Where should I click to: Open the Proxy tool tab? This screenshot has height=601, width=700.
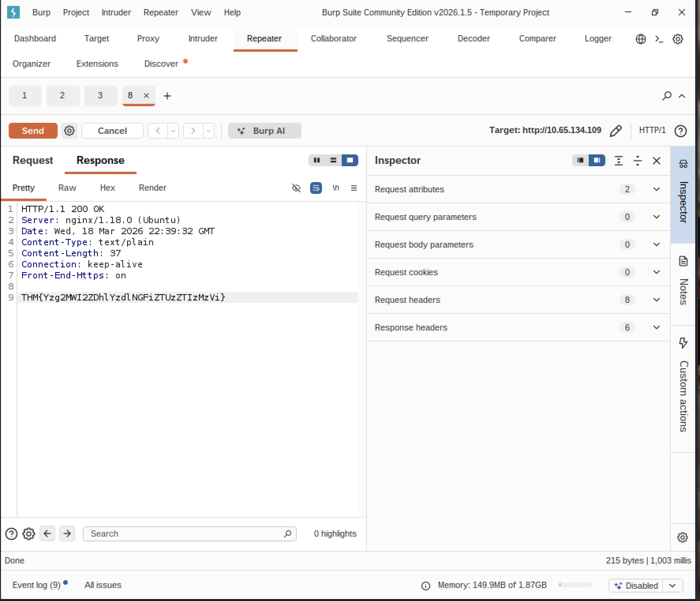pyautogui.click(x=148, y=39)
